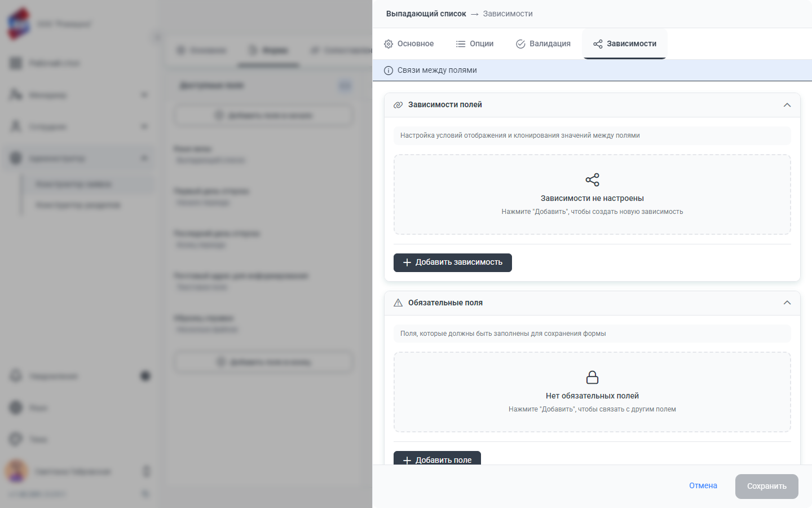812x508 pixels.
Task: Select the Валидация tab
Action: [544, 44]
